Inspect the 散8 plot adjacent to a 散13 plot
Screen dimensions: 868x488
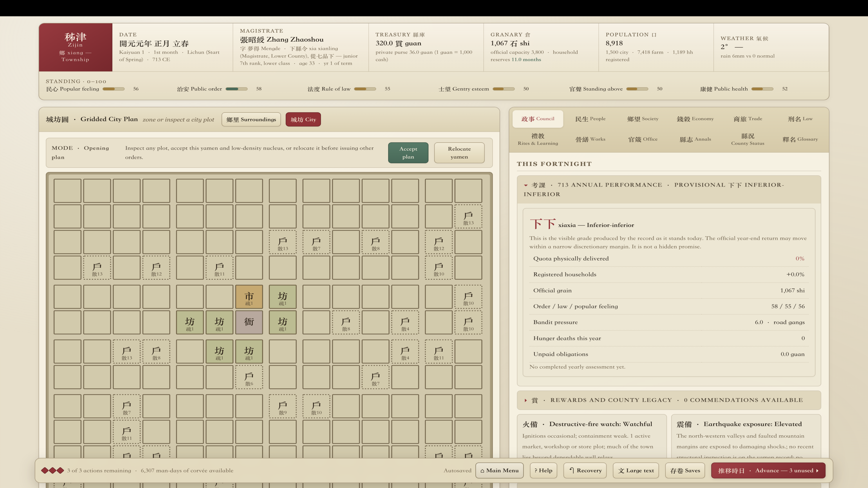(x=156, y=351)
